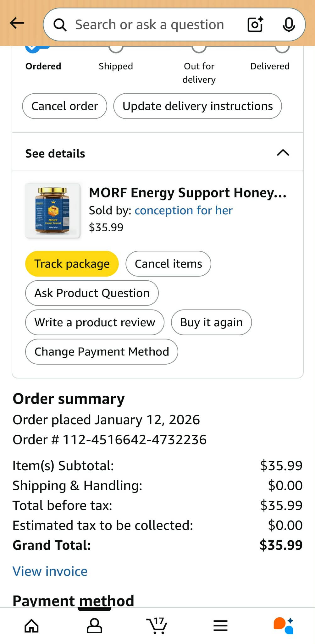Collapse the See details section
The width and height of the screenshot is (315, 644).
point(283,153)
